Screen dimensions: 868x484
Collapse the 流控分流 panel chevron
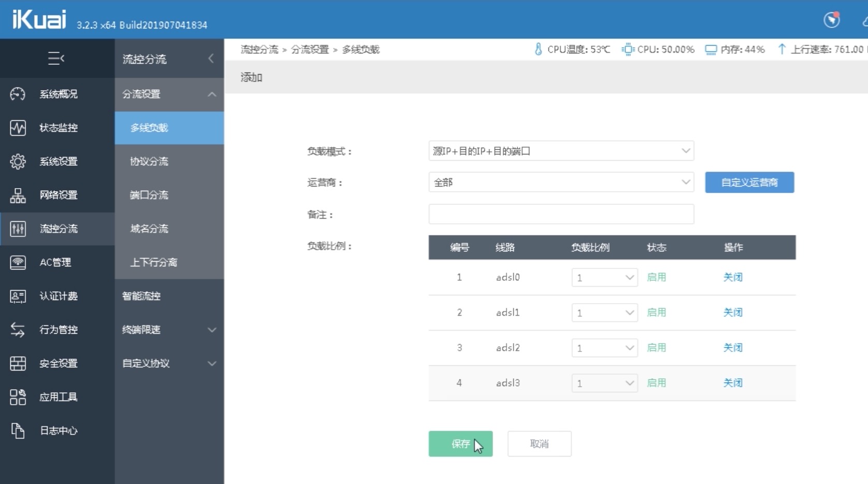point(211,59)
